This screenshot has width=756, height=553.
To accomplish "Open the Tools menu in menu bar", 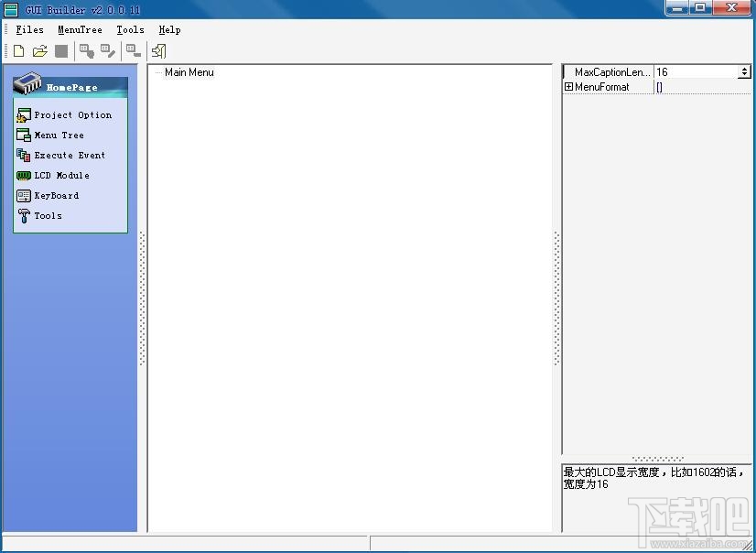I will pyautogui.click(x=130, y=30).
